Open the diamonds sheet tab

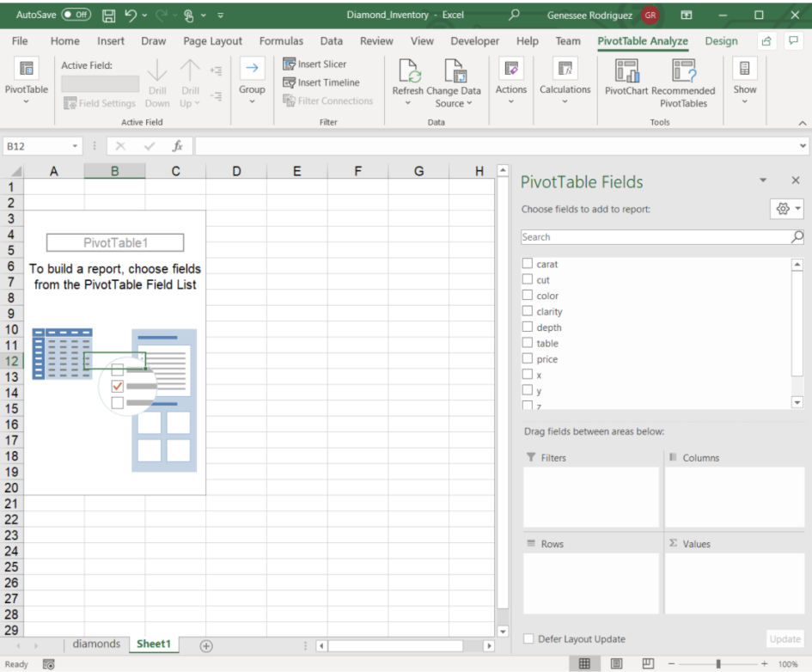(95, 644)
